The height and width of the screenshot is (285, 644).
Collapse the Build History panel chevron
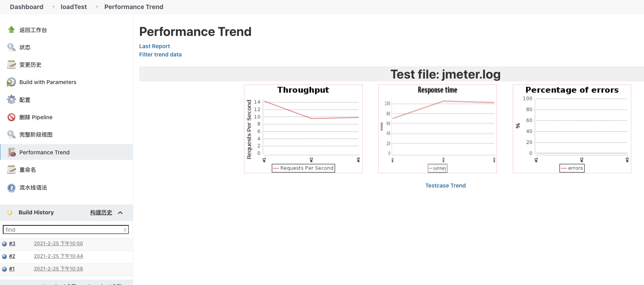point(120,212)
